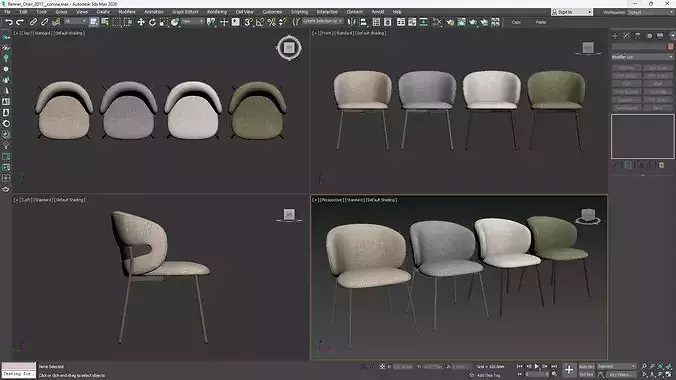The height and width of the screenshot is (380, 676).
Task: Click the Redo arrow in main toolbar
Action: [20, 22]
